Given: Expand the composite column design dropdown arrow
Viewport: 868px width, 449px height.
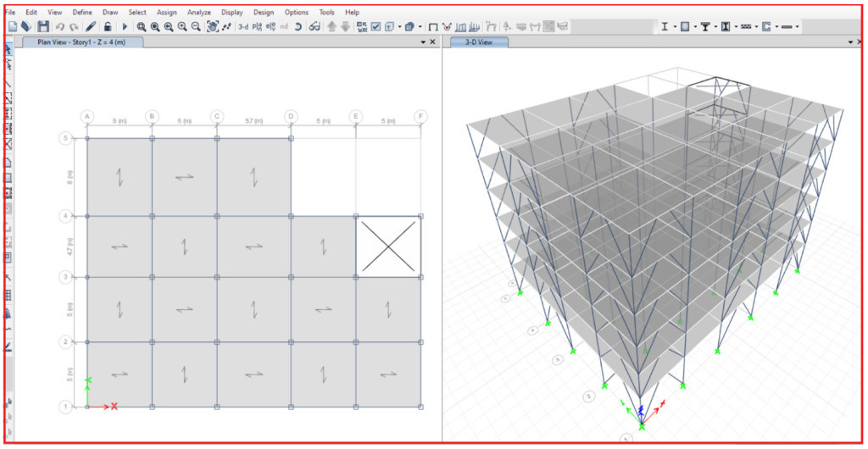Looking at the screenshot, I should pos(736,26).
